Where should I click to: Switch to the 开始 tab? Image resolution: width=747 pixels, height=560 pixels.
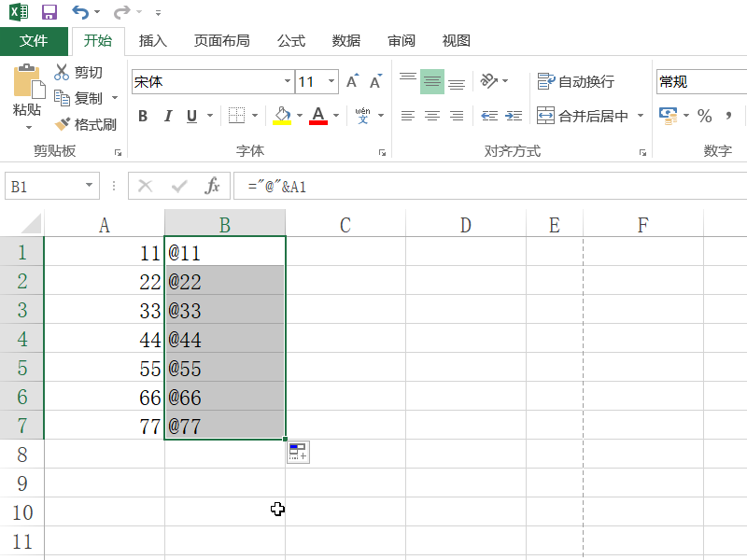[x=98, y=41]
